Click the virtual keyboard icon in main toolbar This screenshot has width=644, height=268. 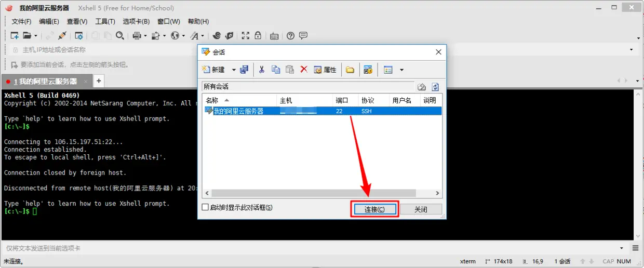(x=274, y=36)
